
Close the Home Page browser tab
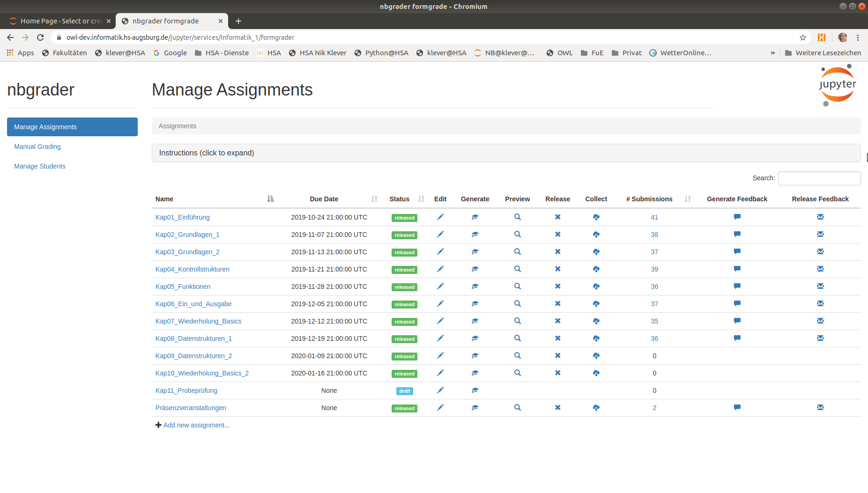[x=108, y=21]
